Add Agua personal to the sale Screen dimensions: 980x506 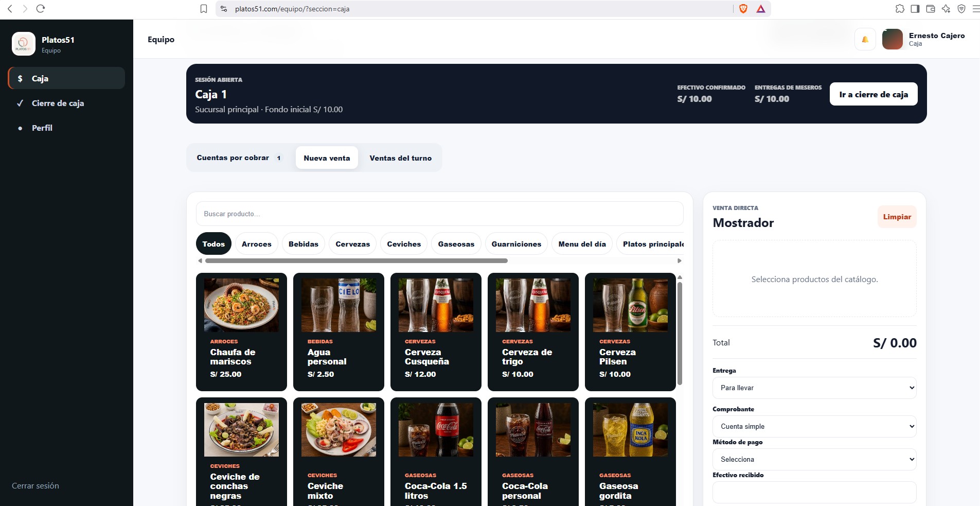coord(338,332)
